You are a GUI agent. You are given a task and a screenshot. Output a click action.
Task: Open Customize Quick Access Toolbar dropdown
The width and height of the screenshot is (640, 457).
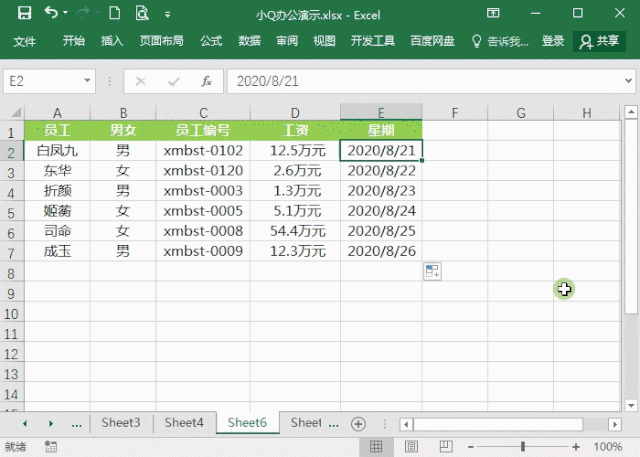point(167,15)
